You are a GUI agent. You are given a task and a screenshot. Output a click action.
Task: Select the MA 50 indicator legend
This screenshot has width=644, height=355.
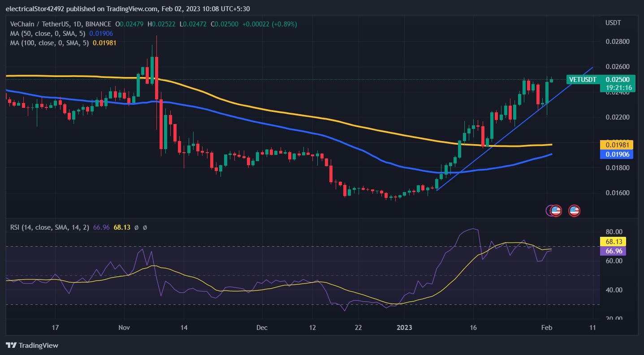[49, 33]
